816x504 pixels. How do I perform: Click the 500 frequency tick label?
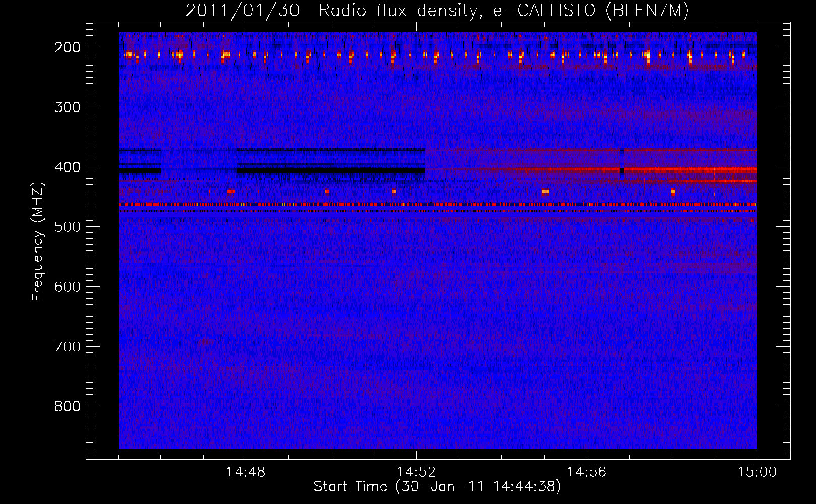[x=68, y=227]
